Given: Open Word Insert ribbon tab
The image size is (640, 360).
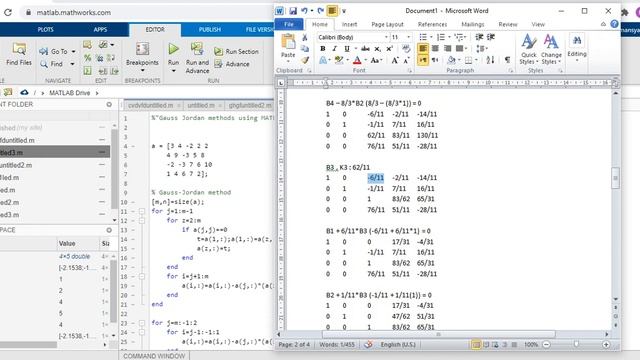Looking at the screenshot, I should [x=349, y=24].
